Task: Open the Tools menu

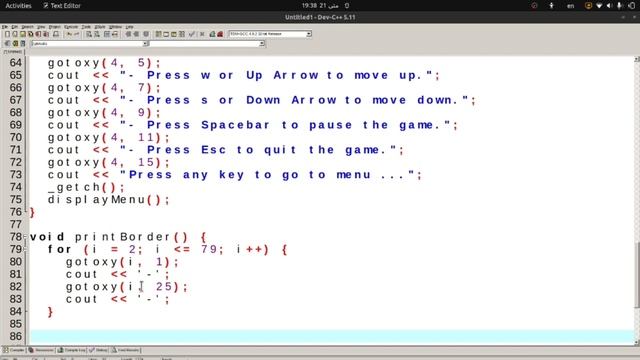Action: [x=86, y=27]
